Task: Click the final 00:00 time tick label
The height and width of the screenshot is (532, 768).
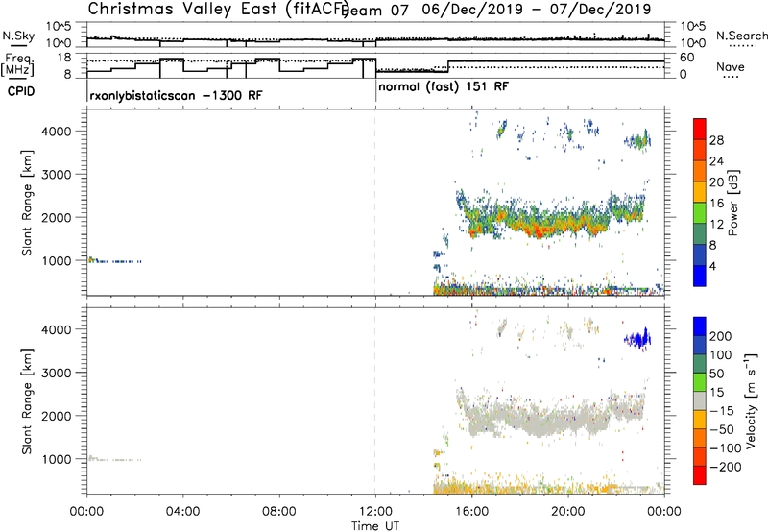Action: 664,512
